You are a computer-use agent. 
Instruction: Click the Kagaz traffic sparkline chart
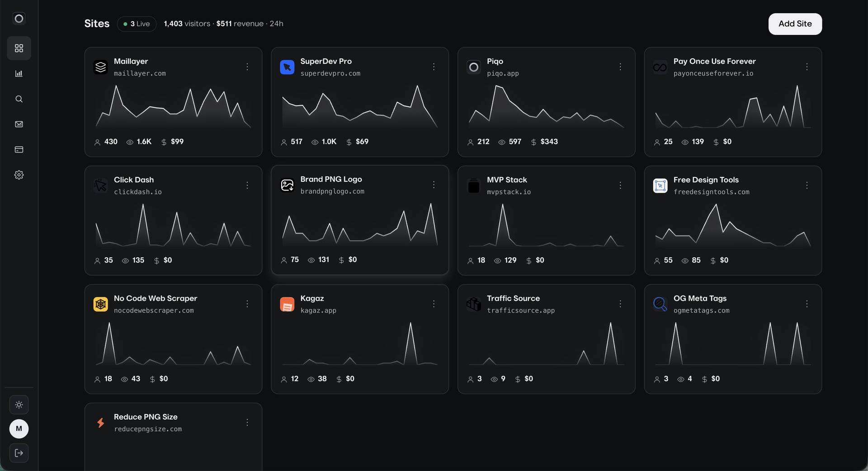pyautogui.click(x=360, y=343)
